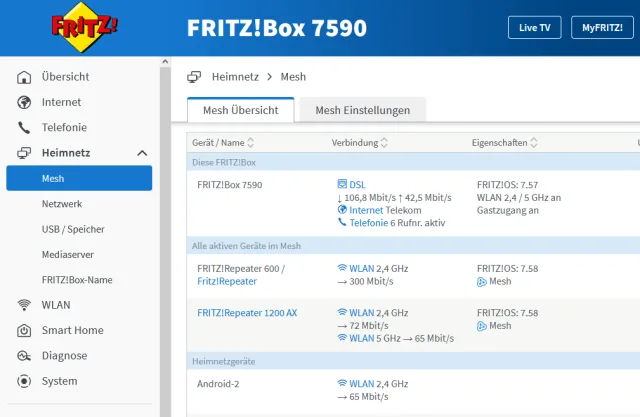Click '106,8 Mbit/s' DSL speed text

pyautogui.click(x=370, y=198)
